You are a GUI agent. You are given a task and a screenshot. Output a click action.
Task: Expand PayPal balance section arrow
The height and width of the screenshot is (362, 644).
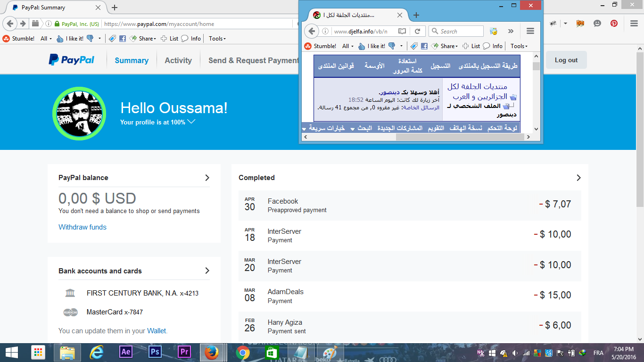[207, 178]
